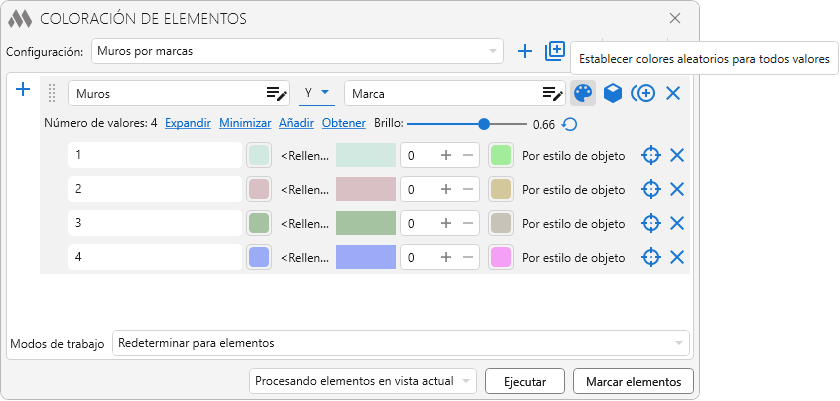Viewport: 840px width, 401px height.
Task: Open the Configuración dropdown Muros por marcas
Action: pos(298,51)
